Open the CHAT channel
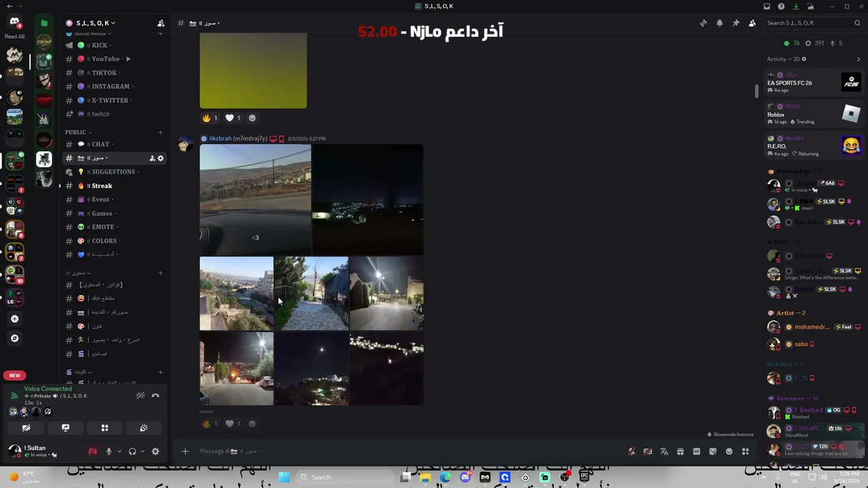Screen dimensions: 868x488 (114, 144)
